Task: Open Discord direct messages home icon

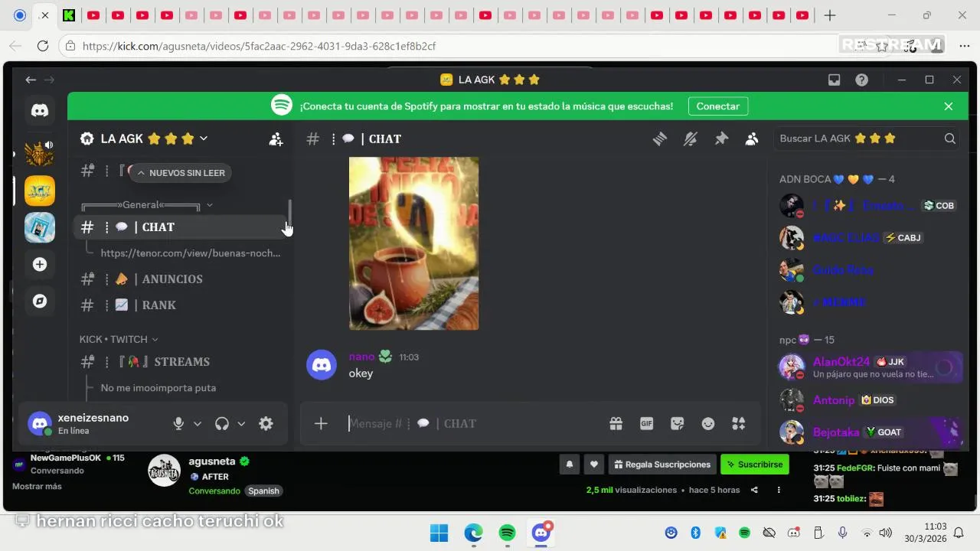Action: click(40, 111)
